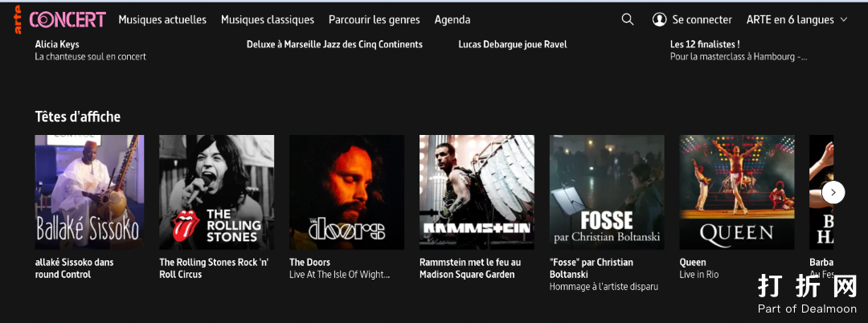Expand ARTE en 6 langues dropdown
The height and width of the screenshot is (323, 868).
(x=797, y=19)
